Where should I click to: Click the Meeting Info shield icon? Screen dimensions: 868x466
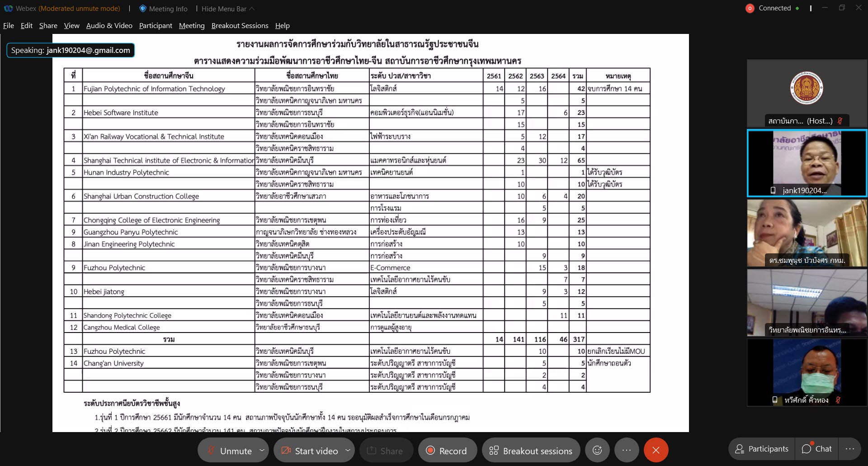coord(143,9)
